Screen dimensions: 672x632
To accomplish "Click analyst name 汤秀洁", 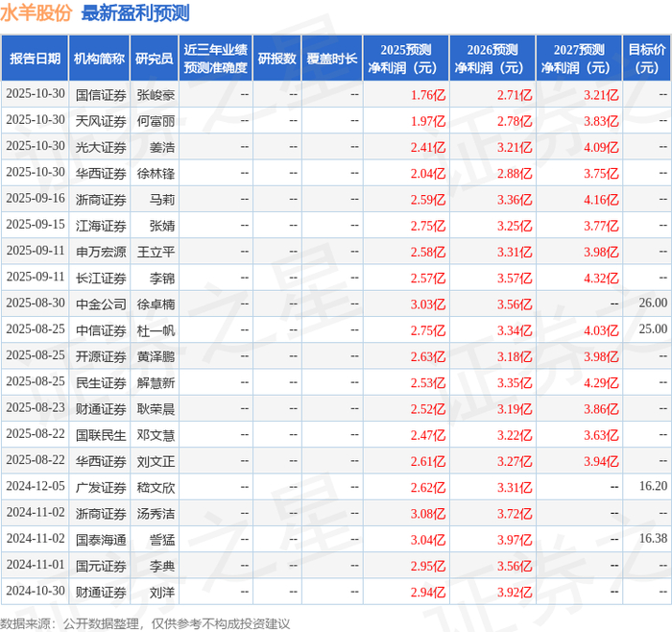I will pos(156,514).
